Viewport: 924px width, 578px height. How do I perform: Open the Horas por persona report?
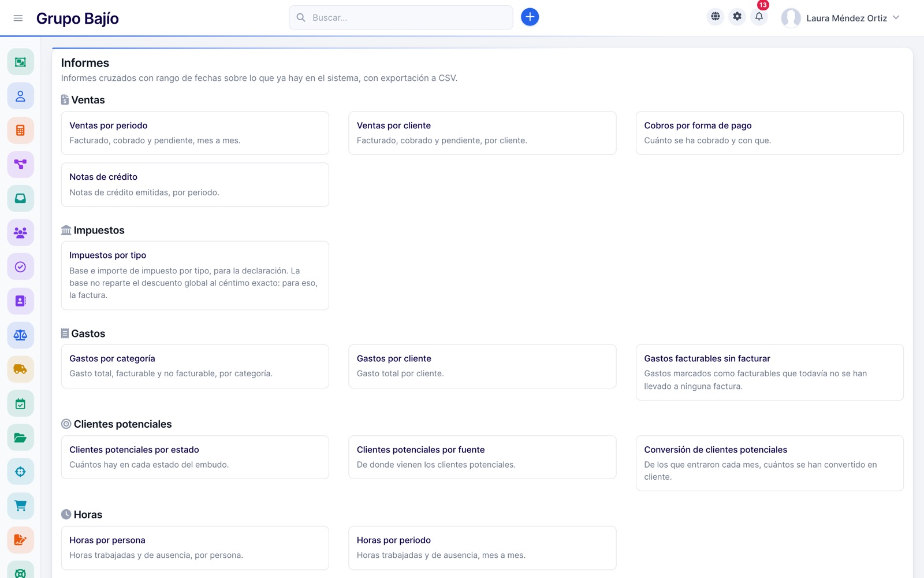tap(195, 548)
